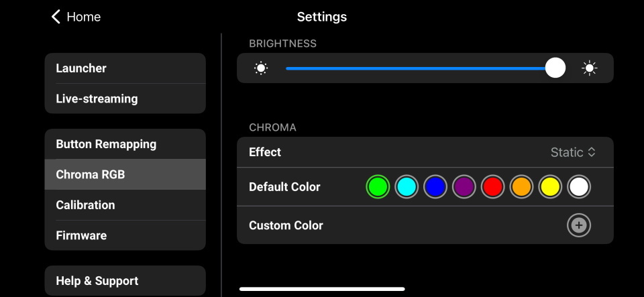Viewport: 644px width, 297px height.
Task: Tap the high brightness sun icon
Action: coord(590,68)
